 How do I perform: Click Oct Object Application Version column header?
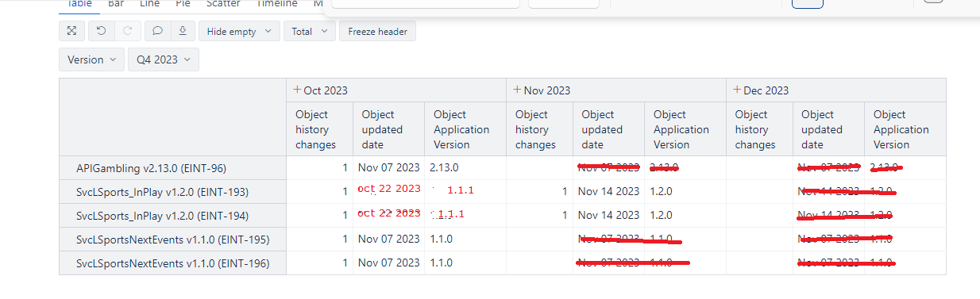click(461, 129)
